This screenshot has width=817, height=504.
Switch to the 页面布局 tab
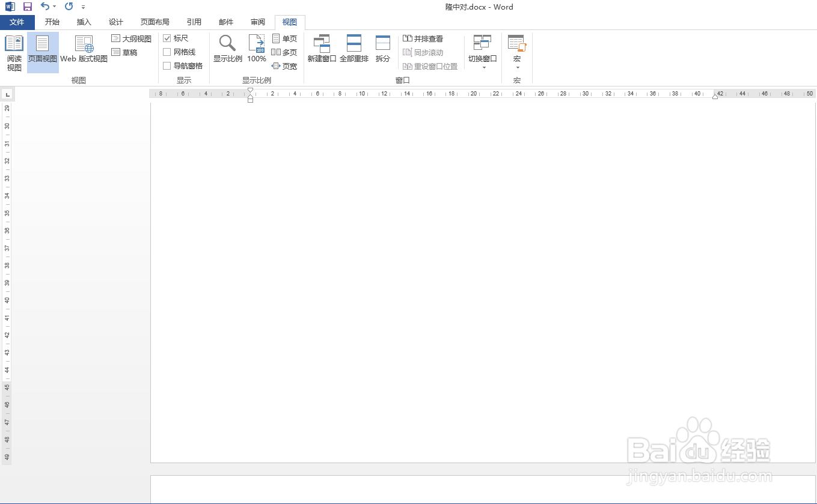pyautogui.click(x=155, y=22)
